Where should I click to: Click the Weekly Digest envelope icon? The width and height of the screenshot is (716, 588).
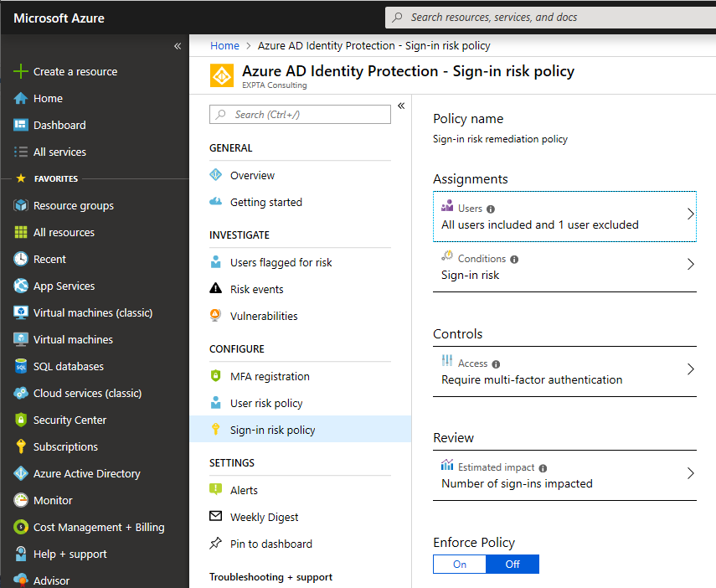(x=215, y=516)
